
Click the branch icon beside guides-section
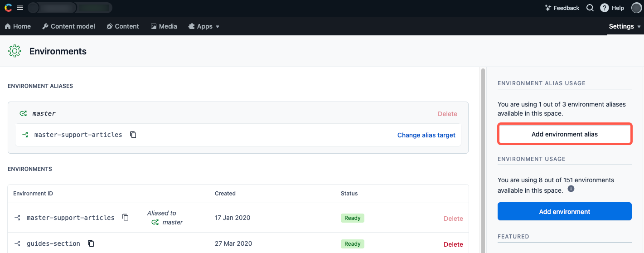point(17,243)
